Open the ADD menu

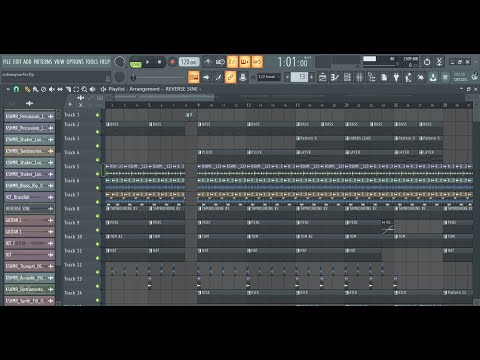(27, 62)
